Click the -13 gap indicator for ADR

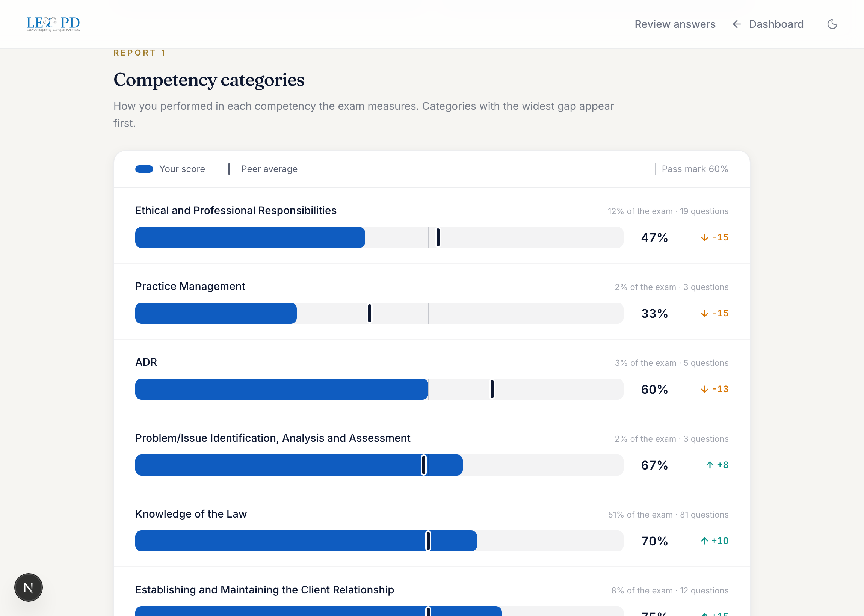tap(714, 389)
